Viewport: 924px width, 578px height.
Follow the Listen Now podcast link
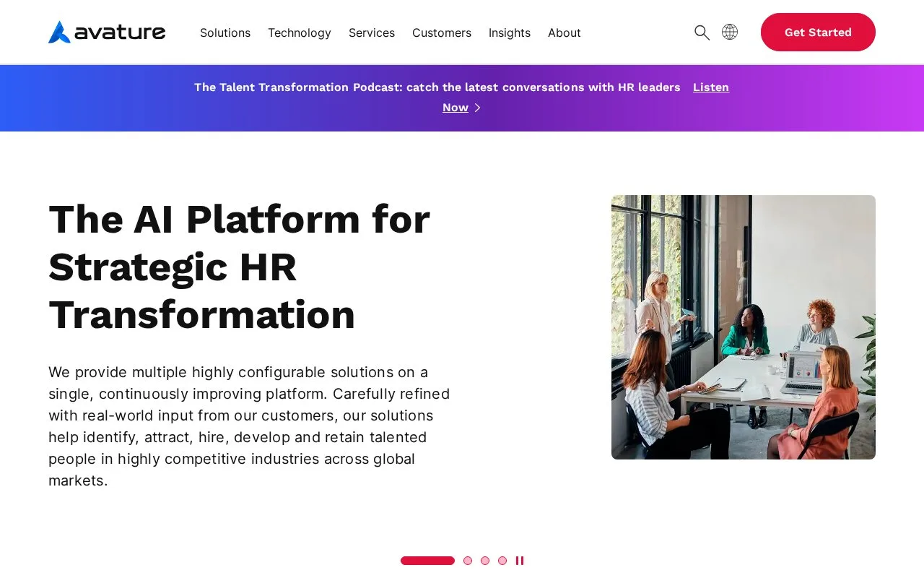[x=711, y=87]
